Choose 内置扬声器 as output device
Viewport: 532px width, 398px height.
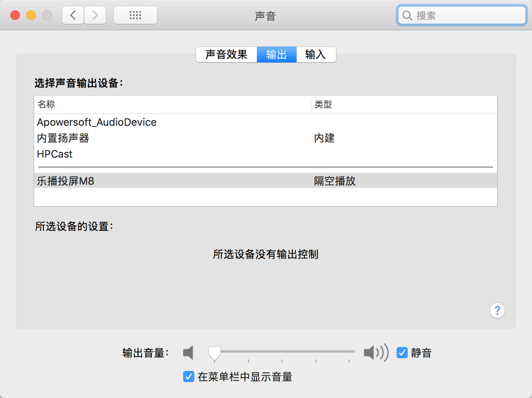click(x=266, y=138)
